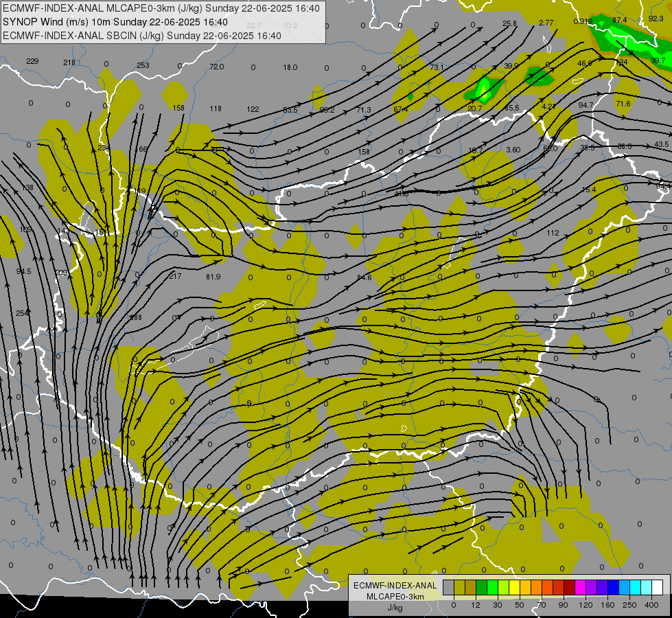Click the map value 15.4
Image resolution: width=672 pixels, height=618 pixels.
tap(589, 190)
